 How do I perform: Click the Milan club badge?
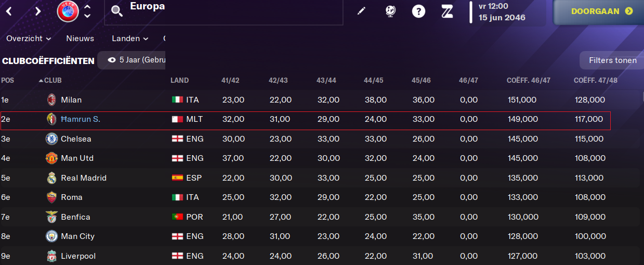pos(51,99)
